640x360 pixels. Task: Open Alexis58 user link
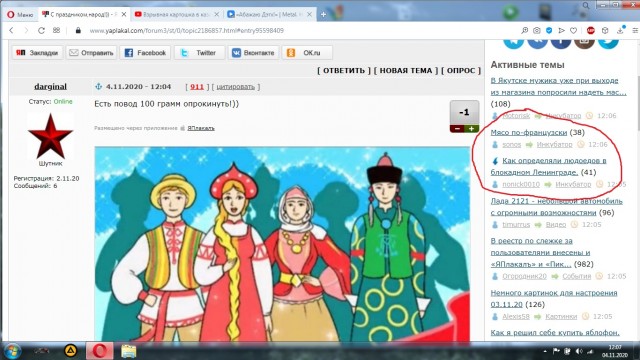pos(516,316)
